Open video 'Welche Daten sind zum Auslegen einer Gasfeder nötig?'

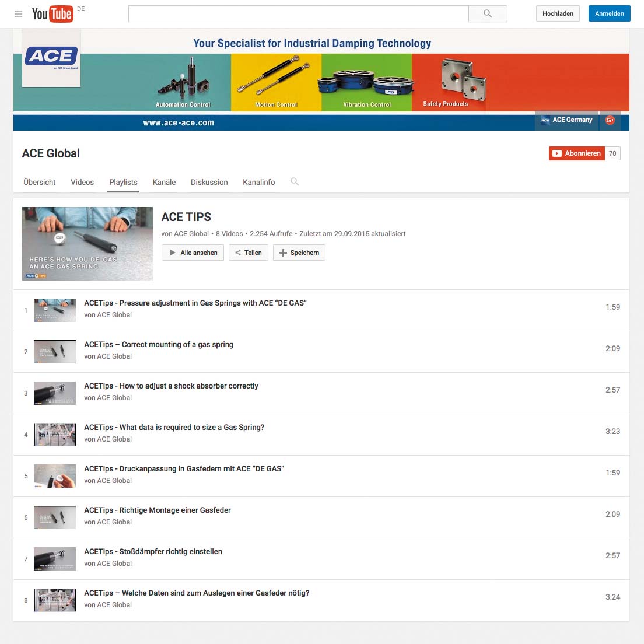coord(197,593)
